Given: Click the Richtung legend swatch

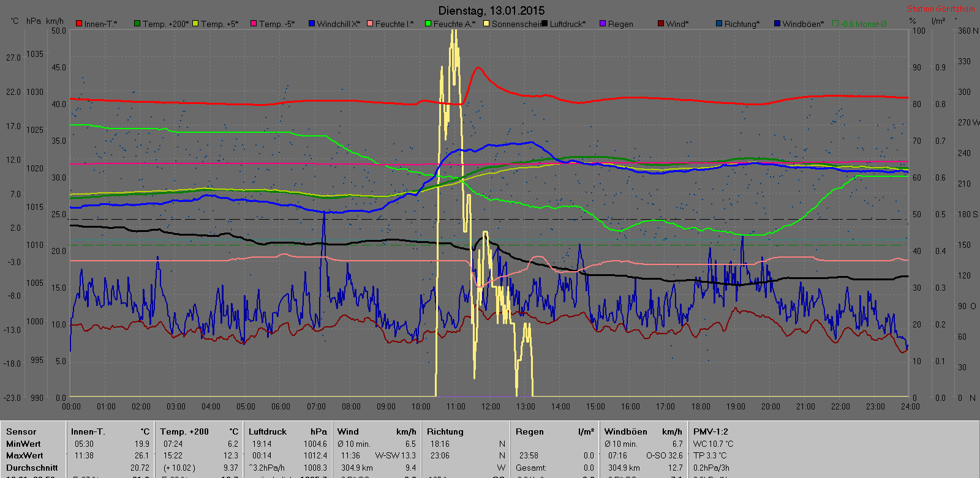Looking at the screenshot, I should point(719,24).
